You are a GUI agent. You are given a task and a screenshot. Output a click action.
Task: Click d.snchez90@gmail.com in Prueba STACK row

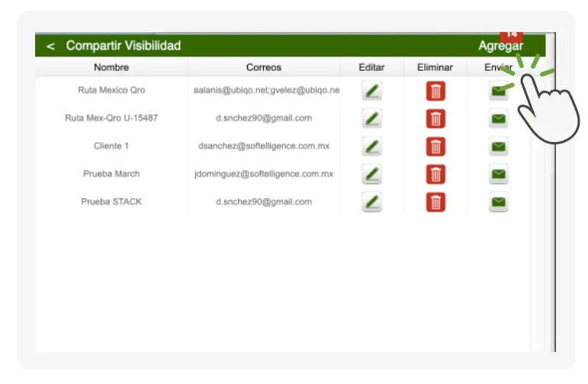pos(264,202)
